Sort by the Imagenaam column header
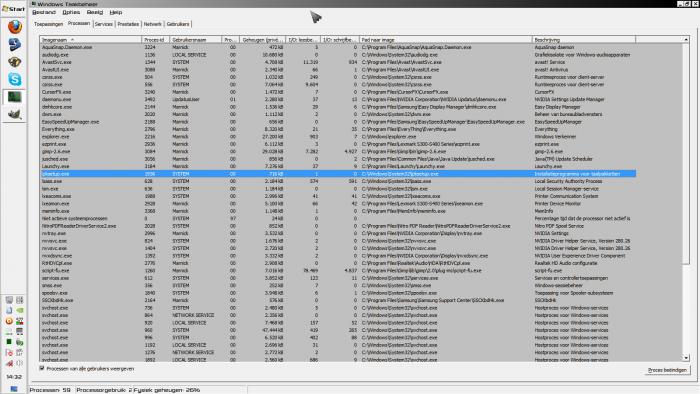This screenshot has width=700, height=394. tap(90, 40)
